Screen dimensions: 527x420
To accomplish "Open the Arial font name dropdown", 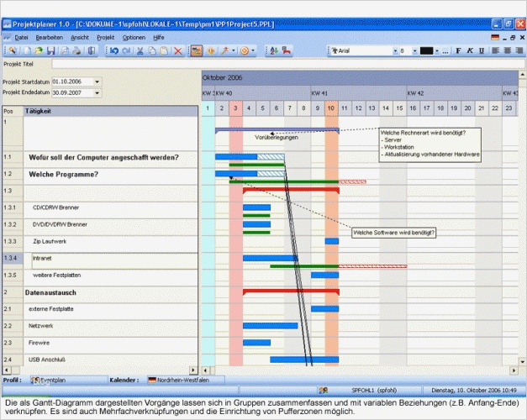I will (395, 51).
